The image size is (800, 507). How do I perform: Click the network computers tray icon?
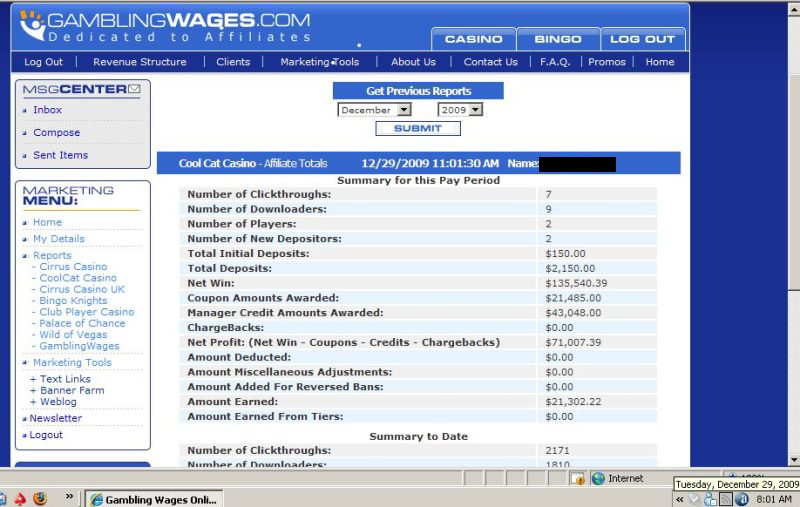[x=710, y=499]
